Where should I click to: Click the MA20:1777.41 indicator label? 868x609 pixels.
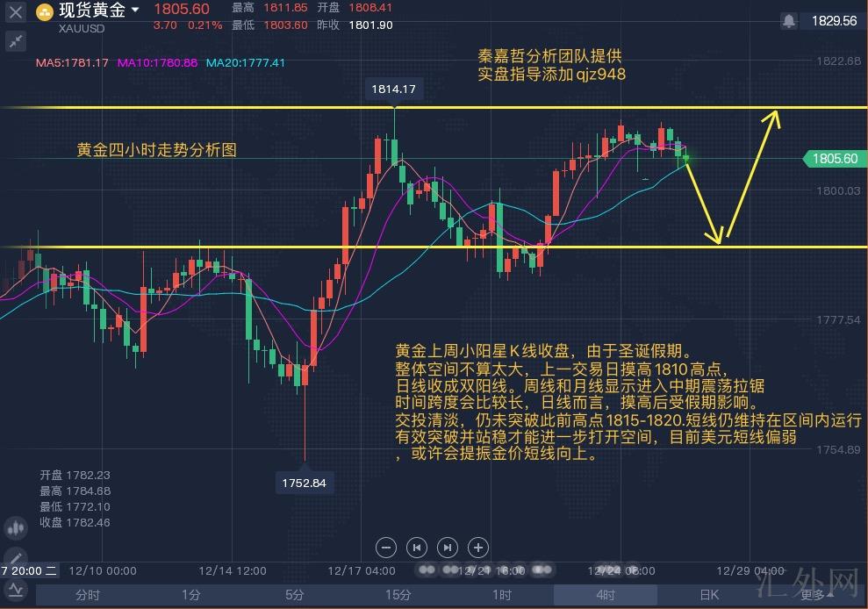pos(245,62)
